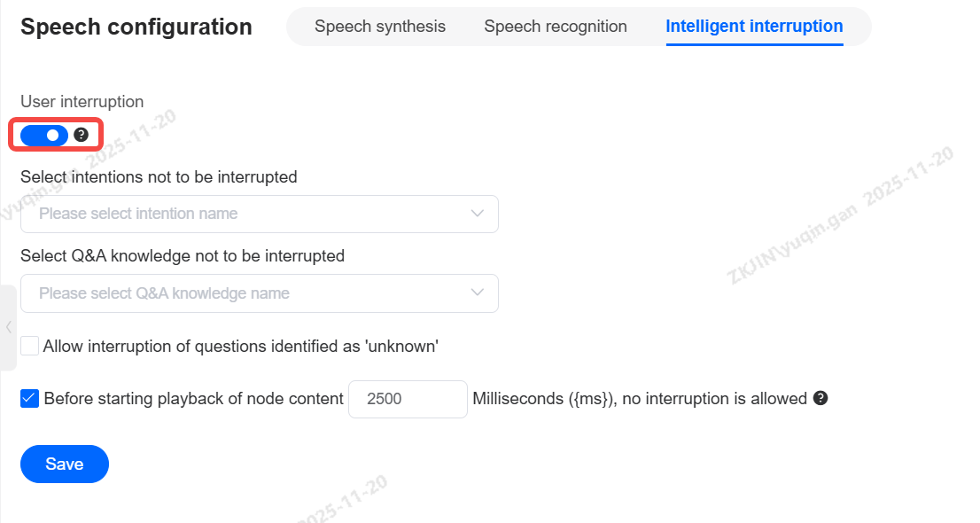
Task: Click the "Speech configuration" page heading
Action: point(136,27)
